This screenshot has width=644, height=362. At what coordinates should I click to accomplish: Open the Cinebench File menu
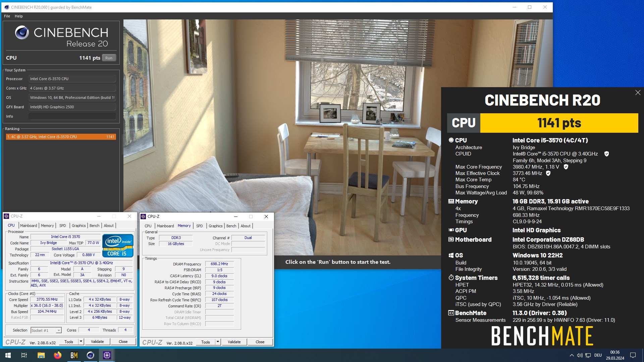[x=7, y=16]
